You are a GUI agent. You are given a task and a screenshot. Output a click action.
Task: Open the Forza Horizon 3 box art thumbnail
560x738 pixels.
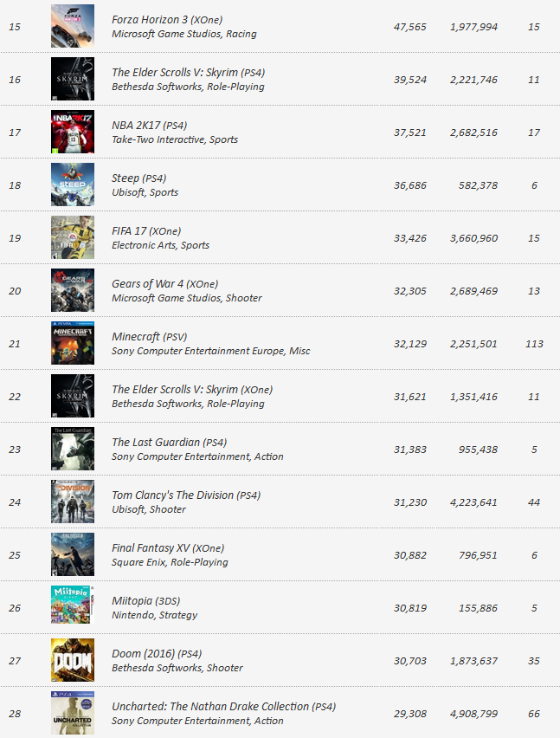tap(73, 26)
